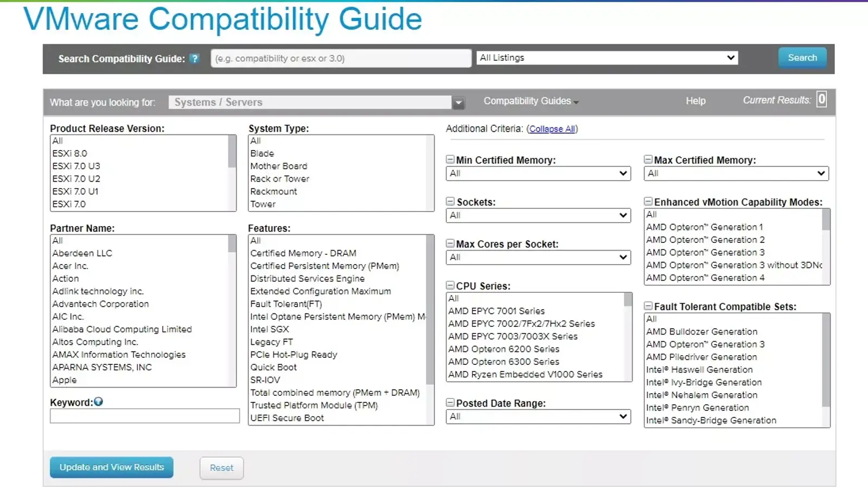868x488 pixels.
Task: Collapse the CPU Series section
Action: [450, 285]
